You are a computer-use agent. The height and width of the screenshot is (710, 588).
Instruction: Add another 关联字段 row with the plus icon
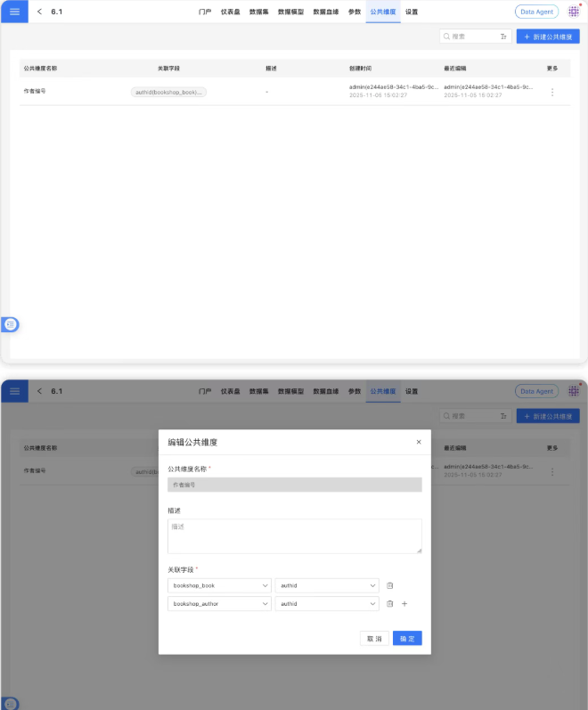404,604
